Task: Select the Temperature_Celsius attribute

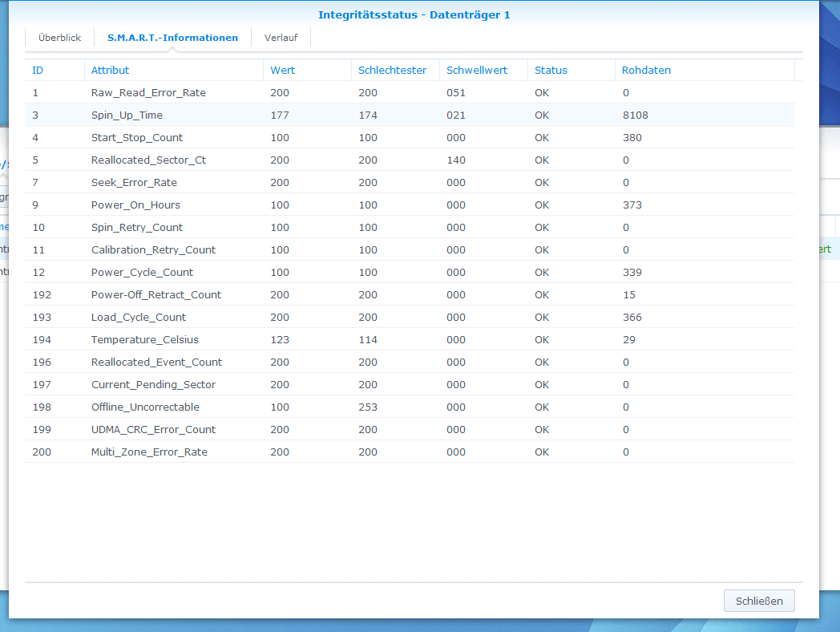Action: (x=144, y=340)
